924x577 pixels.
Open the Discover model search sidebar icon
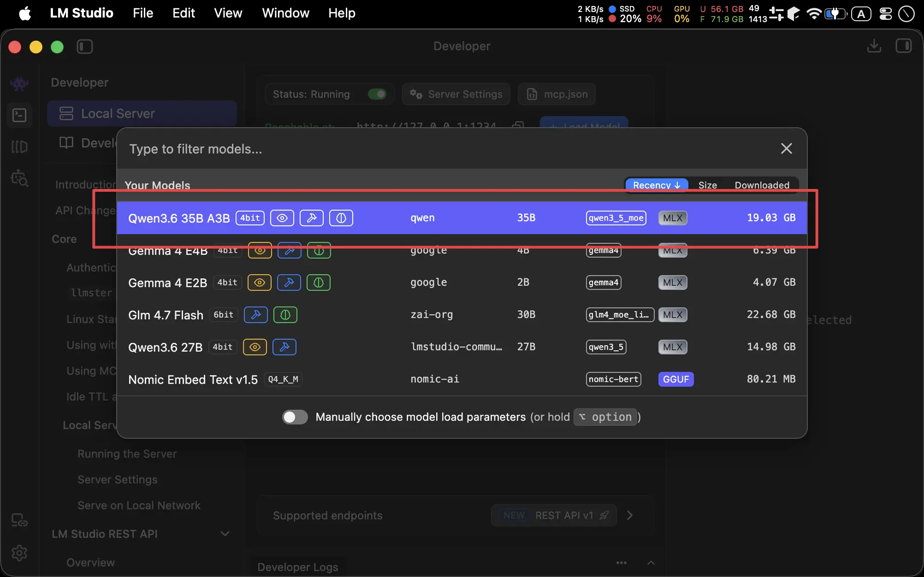click(x=19, y=178)
